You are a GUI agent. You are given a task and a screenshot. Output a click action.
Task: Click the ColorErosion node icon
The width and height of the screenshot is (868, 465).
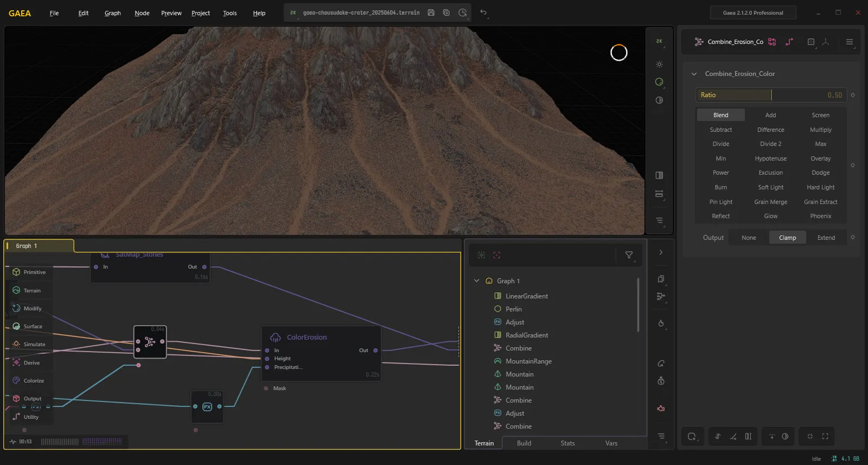click(x=276, y=337)
